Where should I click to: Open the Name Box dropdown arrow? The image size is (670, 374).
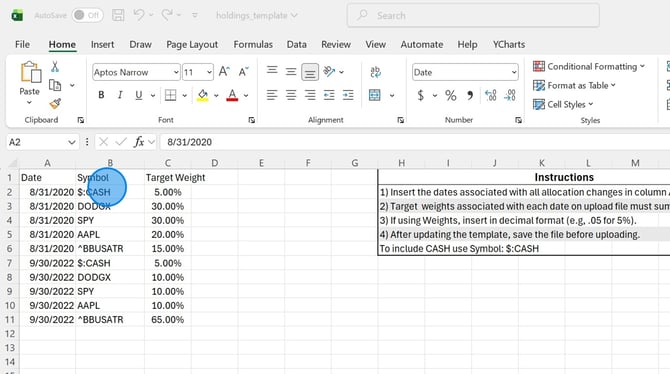(x=71, y=142)
